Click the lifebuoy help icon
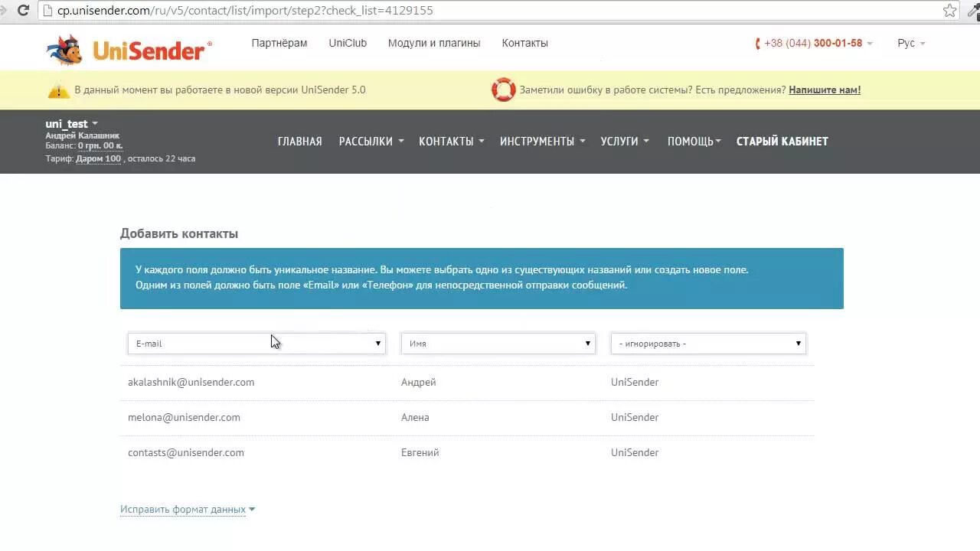 click(503, 90)
